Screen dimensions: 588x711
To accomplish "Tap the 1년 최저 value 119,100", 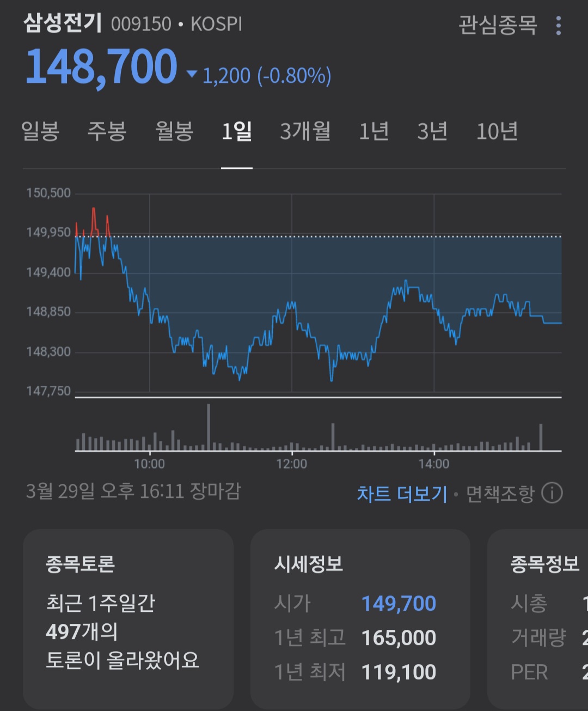I will pos(399,672).
